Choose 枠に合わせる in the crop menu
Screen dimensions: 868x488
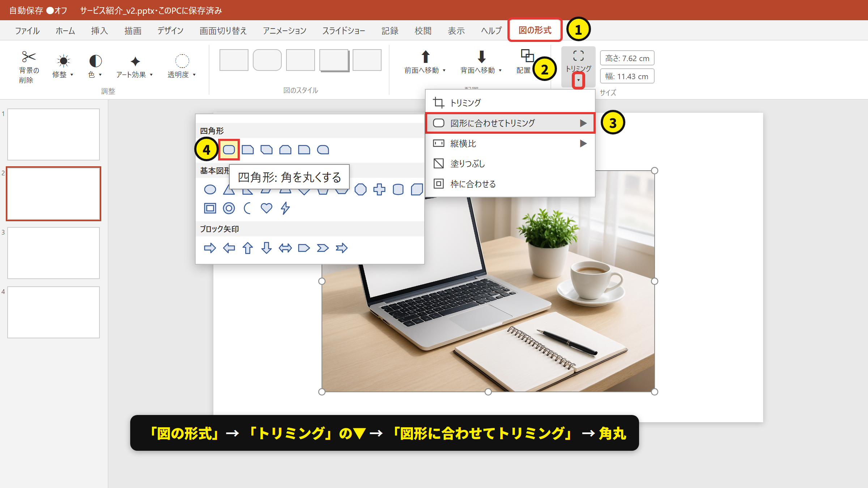coord(510,184)
